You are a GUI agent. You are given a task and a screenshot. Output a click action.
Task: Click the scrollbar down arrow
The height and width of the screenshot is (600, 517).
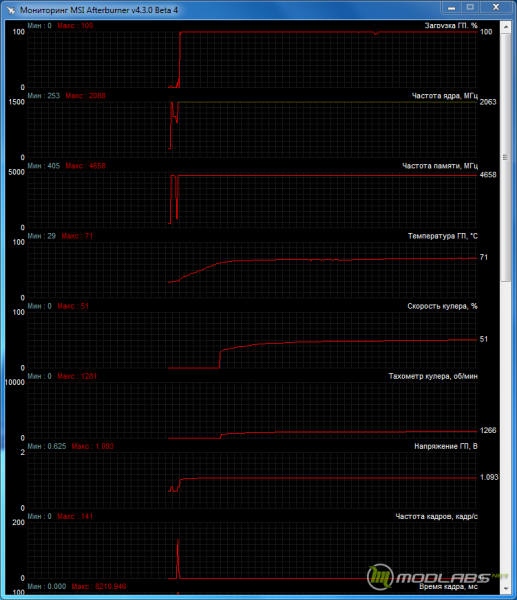pos(506,589)
